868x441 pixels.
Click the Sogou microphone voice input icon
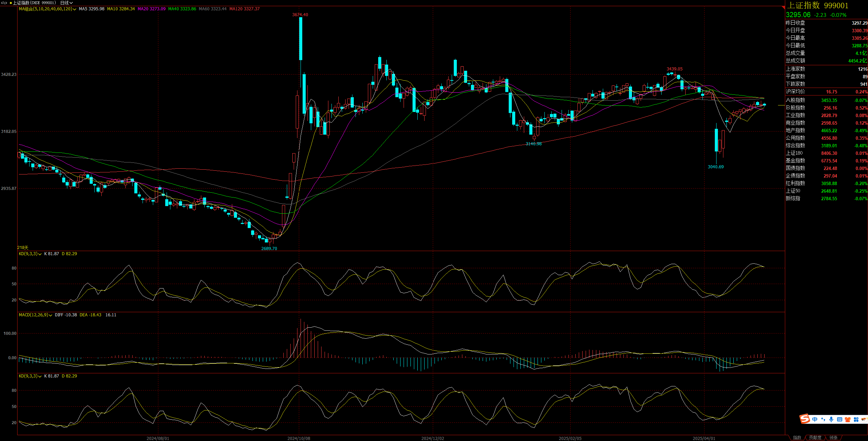click(831, 419)
